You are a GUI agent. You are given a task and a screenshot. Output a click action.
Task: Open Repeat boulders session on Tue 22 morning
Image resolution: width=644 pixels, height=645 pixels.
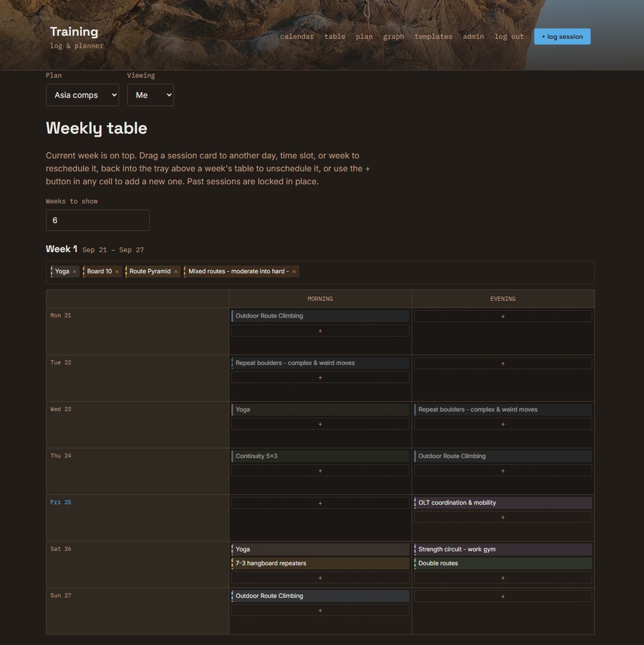[x=320, y=363]
